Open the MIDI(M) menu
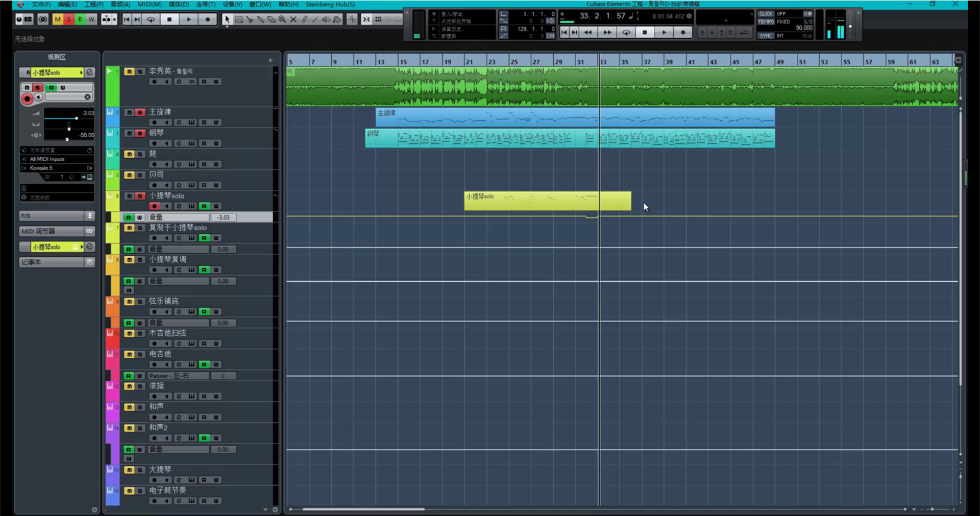980x516 pixels. (x=150, y=4)
